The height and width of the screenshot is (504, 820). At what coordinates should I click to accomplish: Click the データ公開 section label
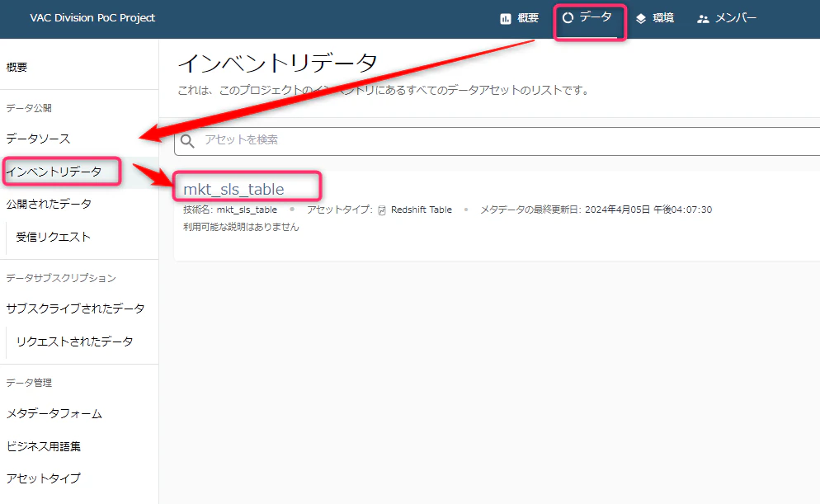(x=29, y=108)
